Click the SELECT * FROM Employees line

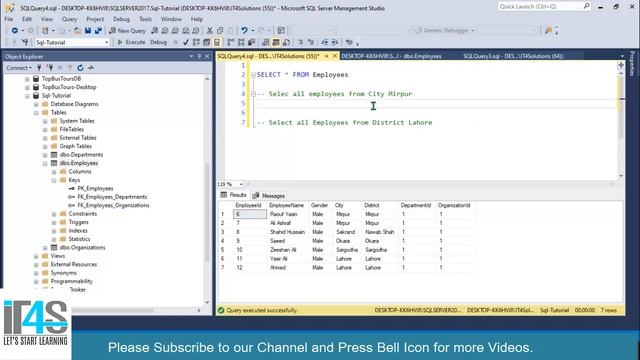point(302,75)
